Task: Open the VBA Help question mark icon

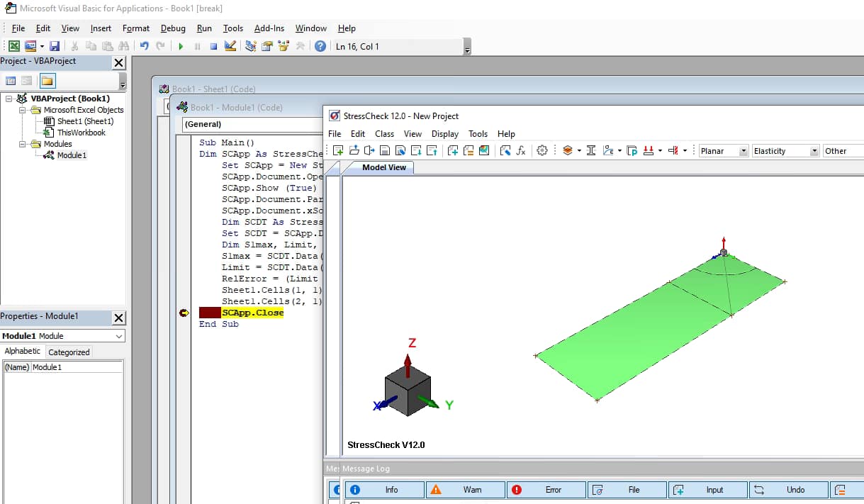Action: pyautogui.click(x=320, y=47)
